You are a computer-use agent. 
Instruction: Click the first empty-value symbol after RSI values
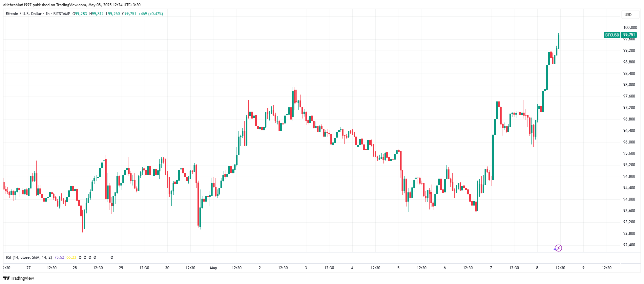(x=80, y=257)
